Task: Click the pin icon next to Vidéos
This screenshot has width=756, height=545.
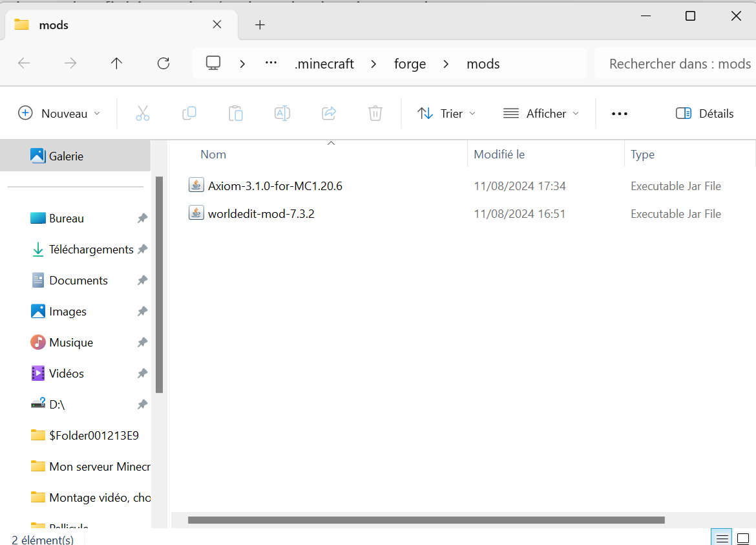Action: [142, 373]
